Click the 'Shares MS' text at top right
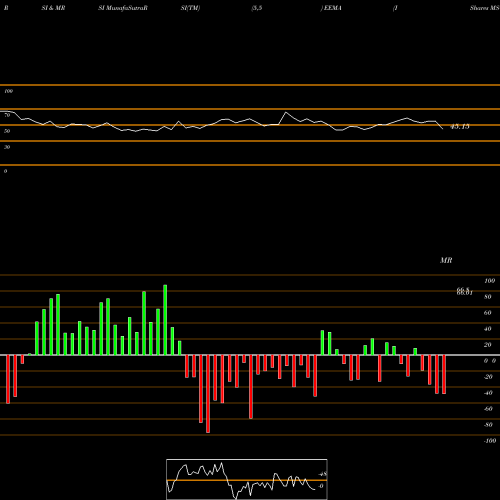 (484, 8)
